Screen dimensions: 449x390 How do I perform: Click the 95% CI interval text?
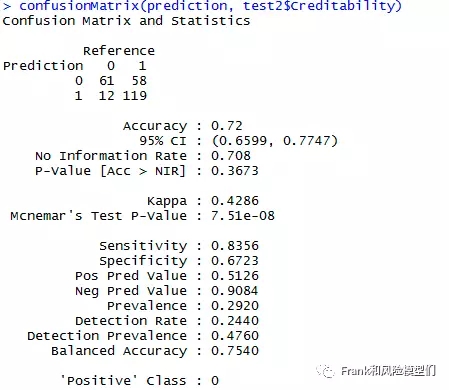click(x=275, y=141)
